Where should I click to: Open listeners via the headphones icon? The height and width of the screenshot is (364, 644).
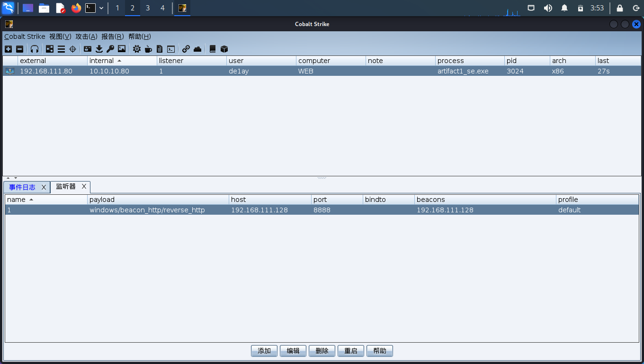click(x=35, y=49)
